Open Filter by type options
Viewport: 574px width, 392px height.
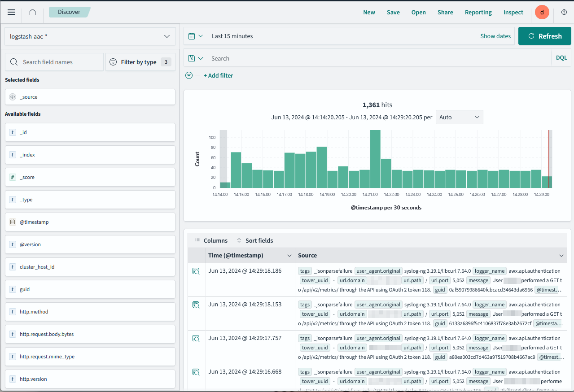click(140, 62)
